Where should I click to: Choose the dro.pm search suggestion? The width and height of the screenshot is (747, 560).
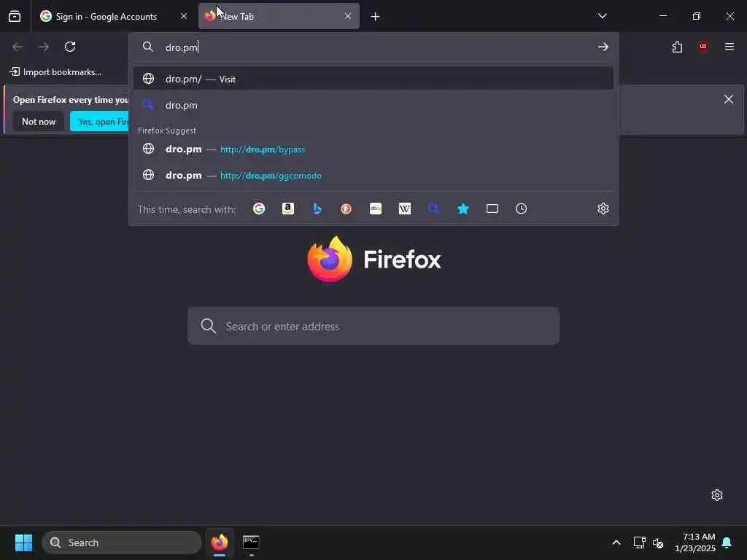coord(373,105)
